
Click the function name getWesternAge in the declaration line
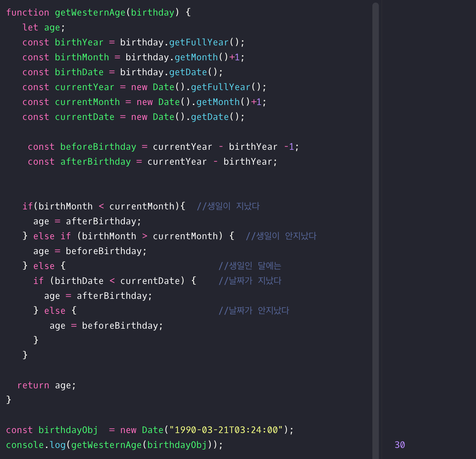click(90, 12)
